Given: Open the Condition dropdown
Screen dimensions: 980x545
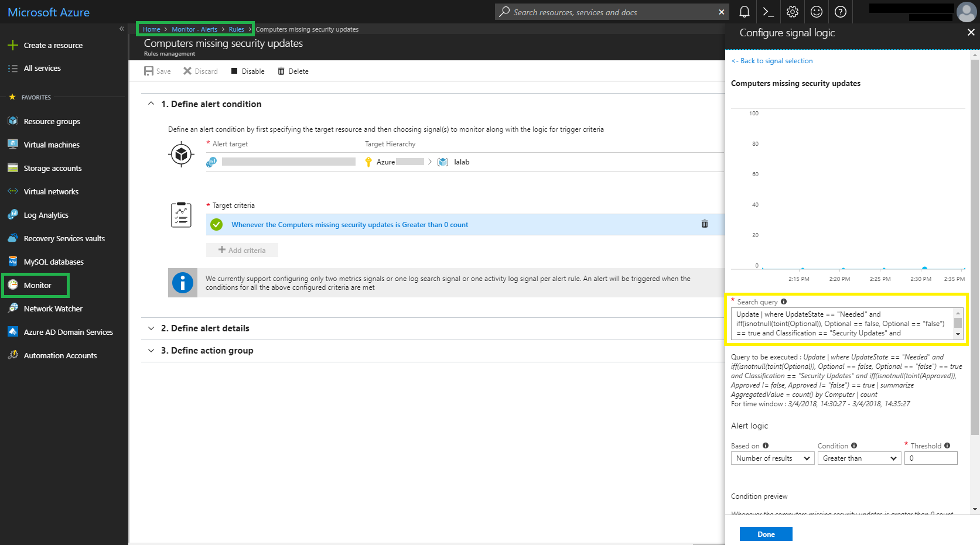Looking at the screenshot, I should [859, 458].
